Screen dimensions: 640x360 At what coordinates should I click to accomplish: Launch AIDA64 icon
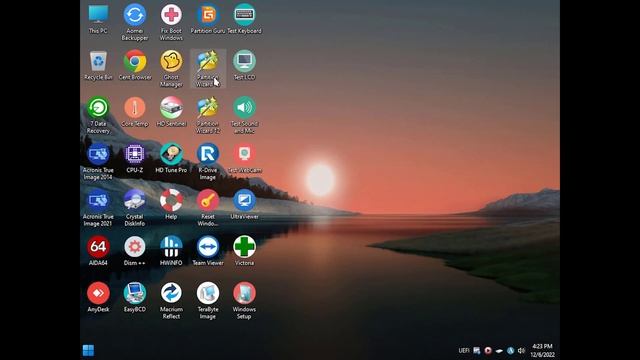tap(98, 251)
